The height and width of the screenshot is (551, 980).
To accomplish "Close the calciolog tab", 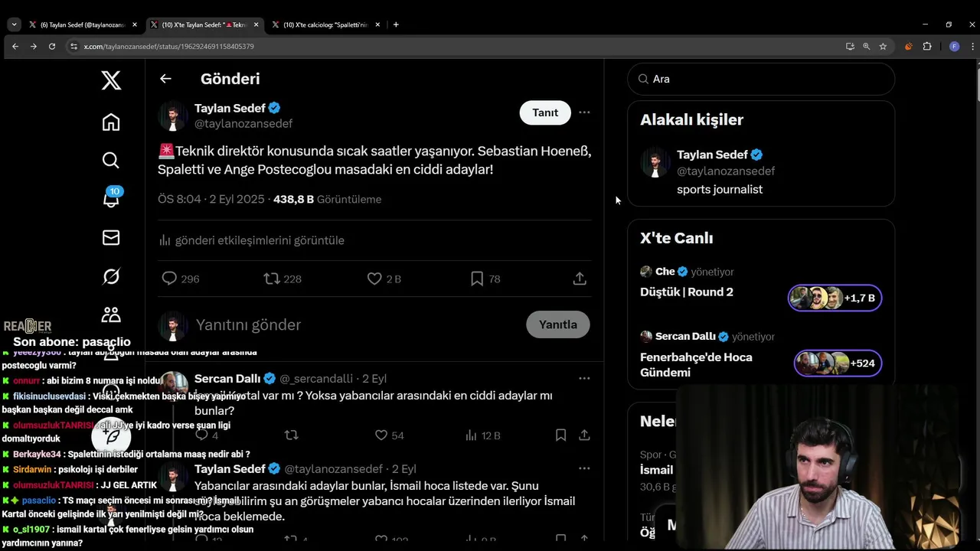I will click(x=377, y=24).
